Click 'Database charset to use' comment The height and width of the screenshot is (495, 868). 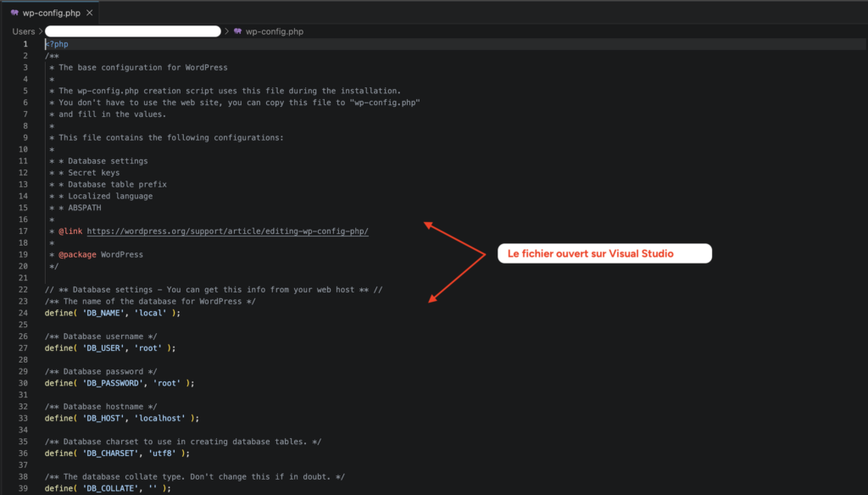183,442
